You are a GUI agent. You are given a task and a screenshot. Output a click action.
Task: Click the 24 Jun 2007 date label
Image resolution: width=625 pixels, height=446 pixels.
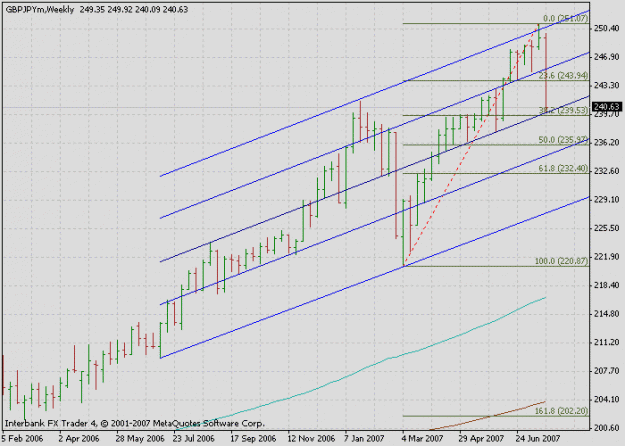(x=538, y=439)
